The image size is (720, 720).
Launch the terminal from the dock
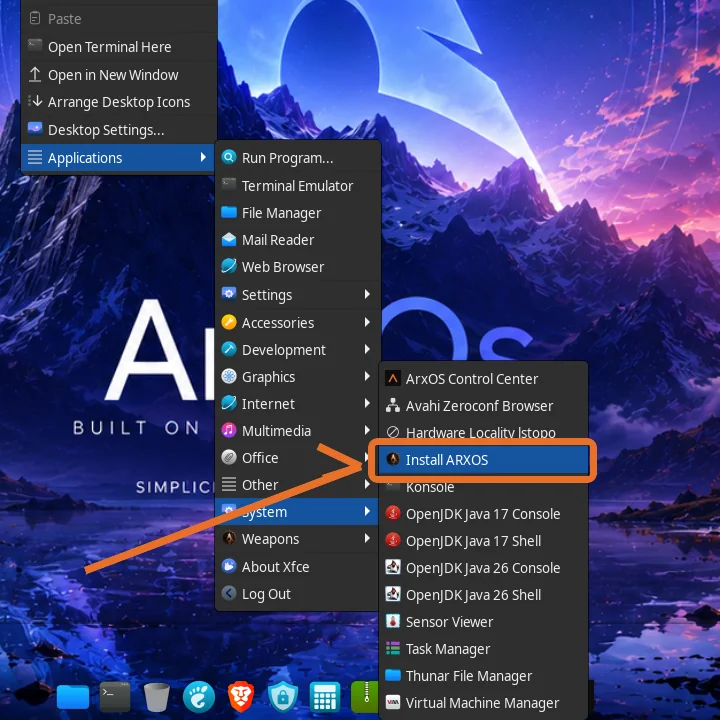coord(115,697)
